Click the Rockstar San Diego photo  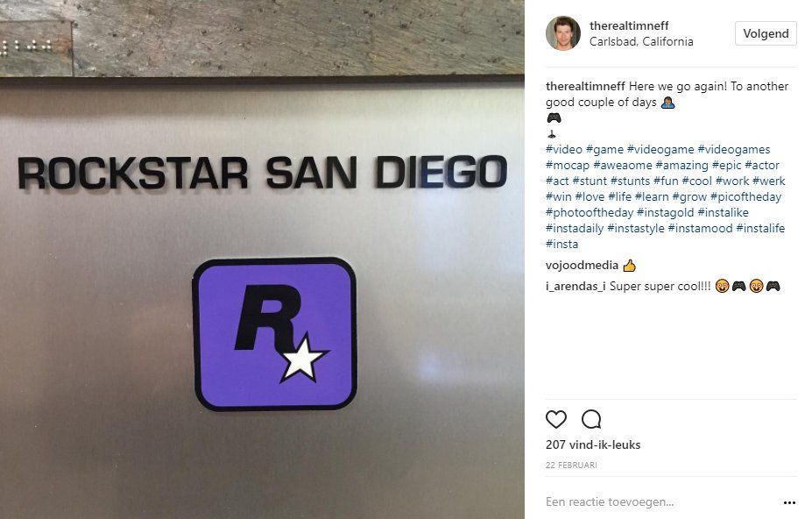point(262,259)
